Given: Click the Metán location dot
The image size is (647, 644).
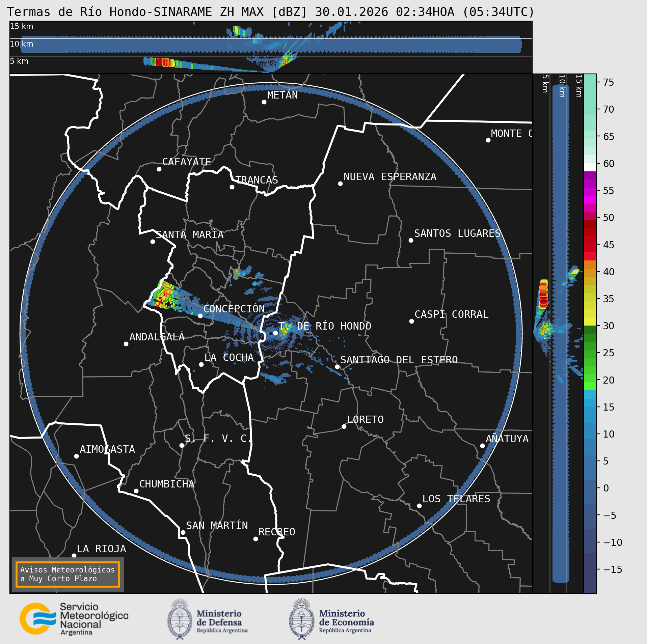Looking at the screenshot, I should pos(264,102).
